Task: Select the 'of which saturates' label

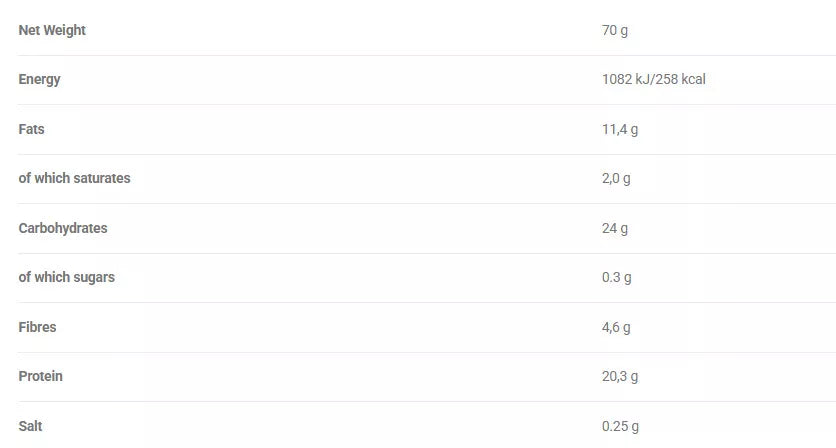Action: [x=74, y=178]
